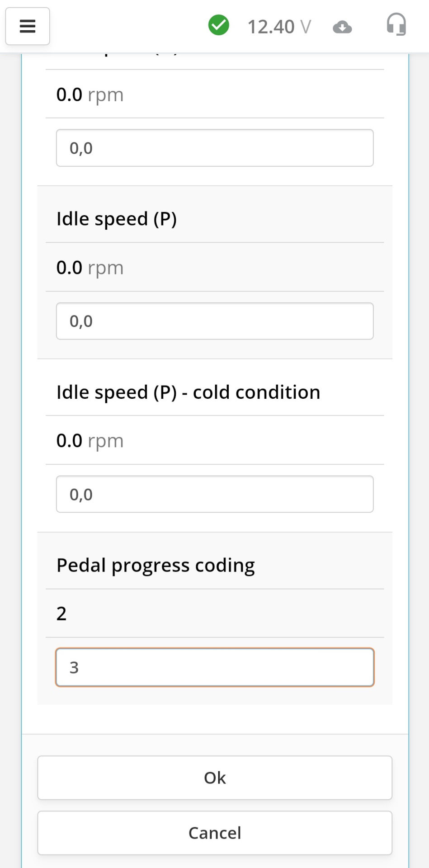
Task: Focus the Pedal progress coding input field
Action: click(x=215, y=667)
